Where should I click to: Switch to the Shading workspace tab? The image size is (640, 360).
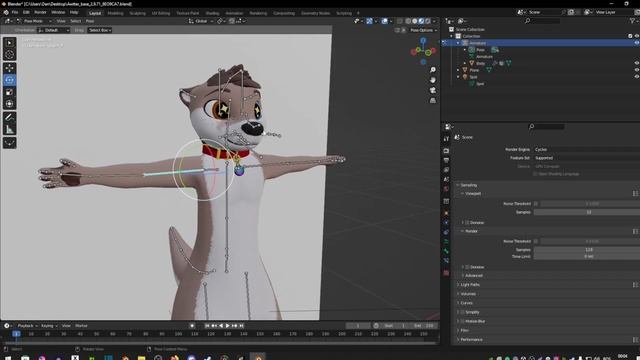pos(212,13)
